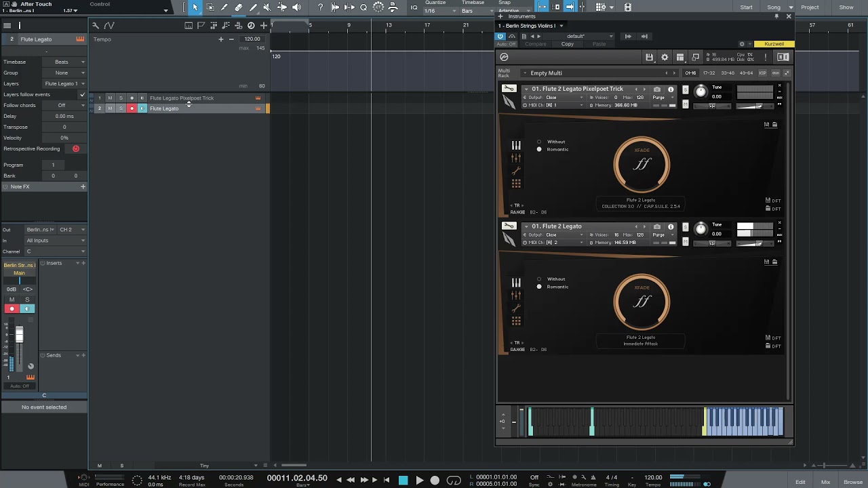Select the Eraser tool
The height and width of the screenshot is (488, 868).
(x=238, y=7)
